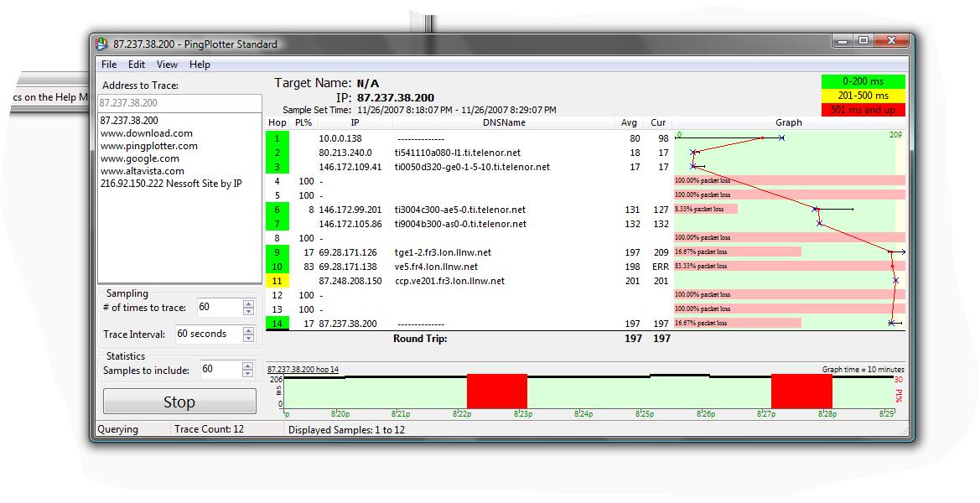Click the green 0-200 ms legend swatch
The image size is (980, 503).
click(x=863, y=81)
